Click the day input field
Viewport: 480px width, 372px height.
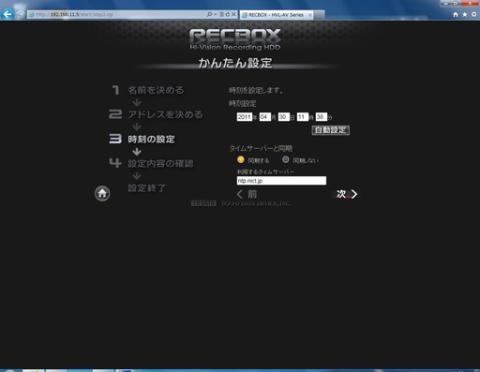pyautogui.click(x=283, y=117)
